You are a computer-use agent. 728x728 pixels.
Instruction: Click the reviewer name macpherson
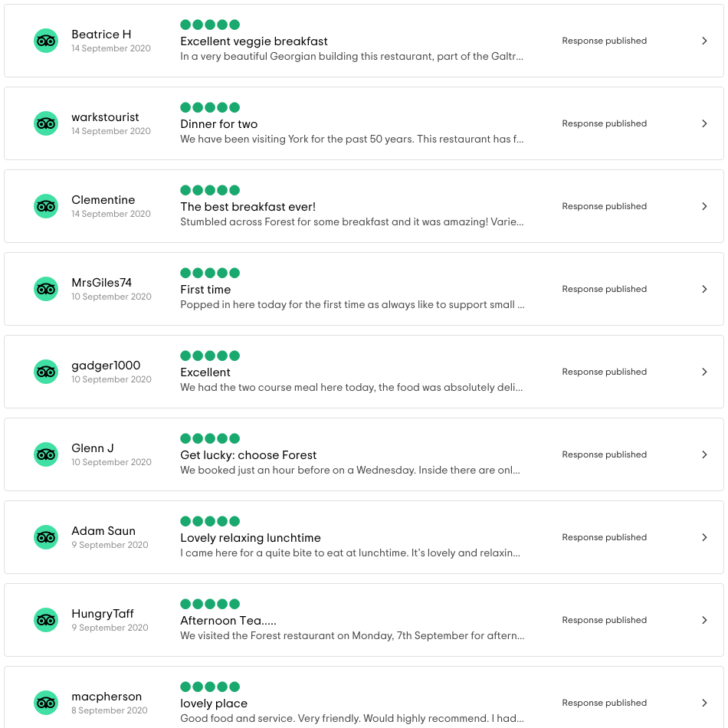[107, 697]
